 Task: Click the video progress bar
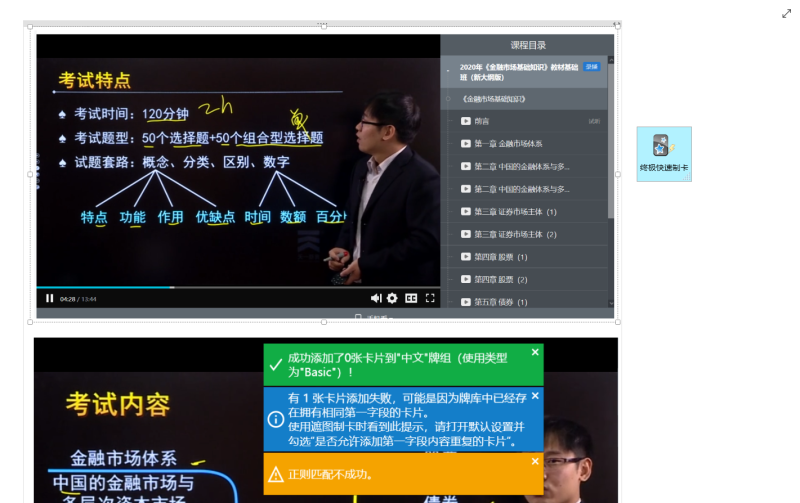(x=238, y=288)
